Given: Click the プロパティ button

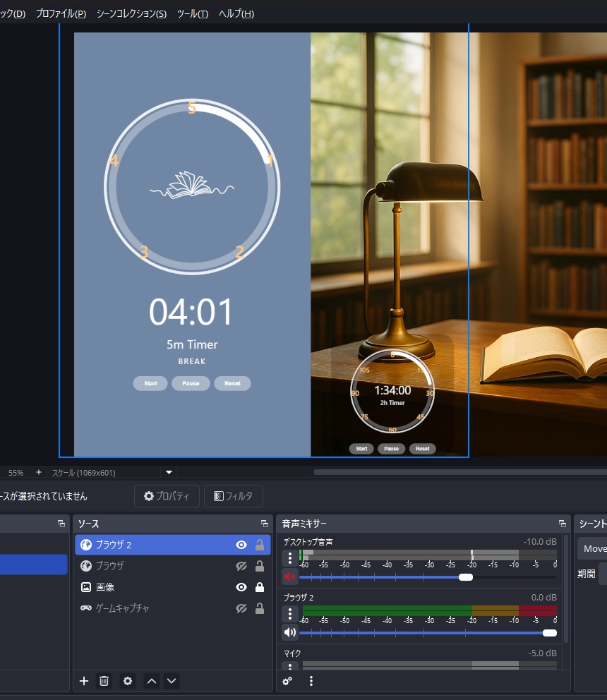Looking at the screenshot, I should pos(167,495).
